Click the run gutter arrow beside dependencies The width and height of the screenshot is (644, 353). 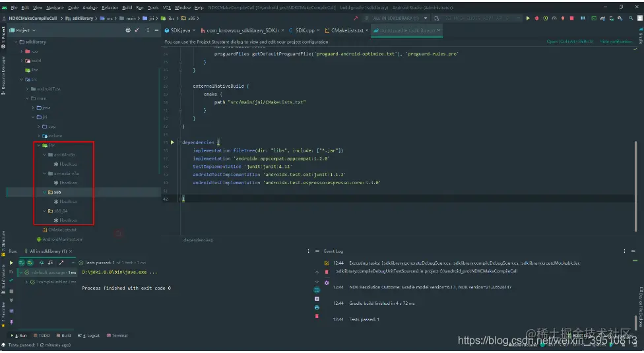172,143
